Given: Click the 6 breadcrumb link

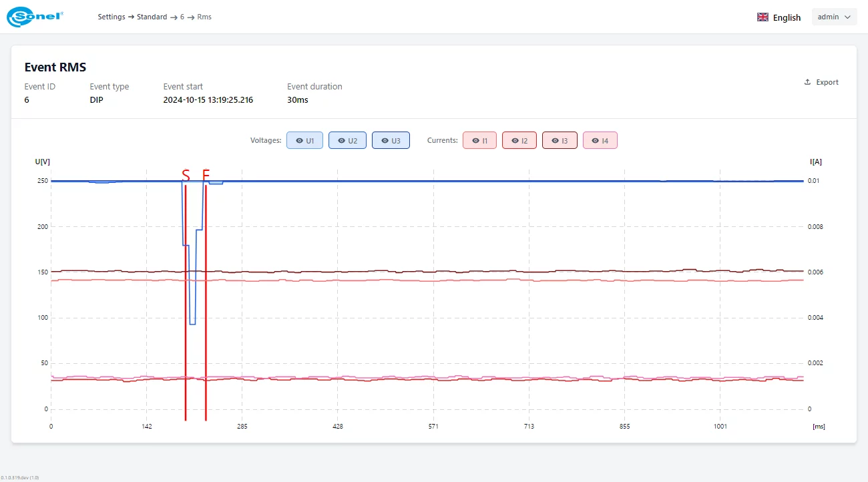Looking at the screenshot, I should (x=182, y=17).
